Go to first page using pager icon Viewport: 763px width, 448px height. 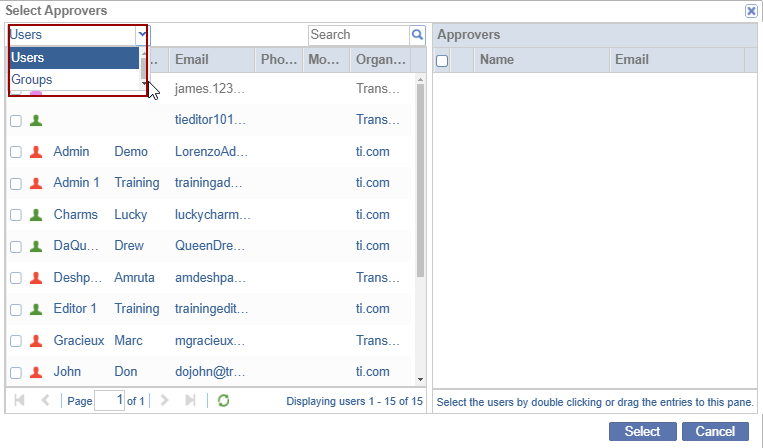(x=19, y=401)
